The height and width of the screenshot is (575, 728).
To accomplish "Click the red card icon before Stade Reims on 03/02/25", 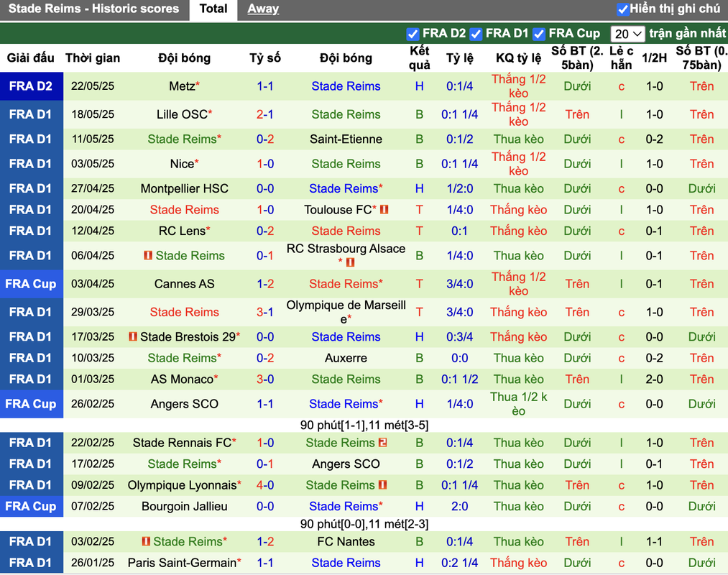I will [x=146, y=541].
